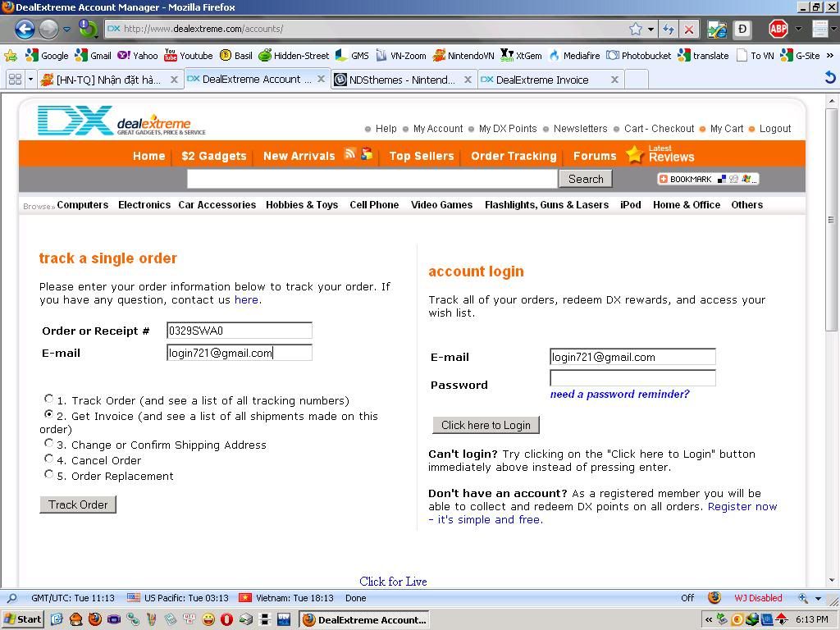Stop loading with the red X icon

[x=689, y=30]
